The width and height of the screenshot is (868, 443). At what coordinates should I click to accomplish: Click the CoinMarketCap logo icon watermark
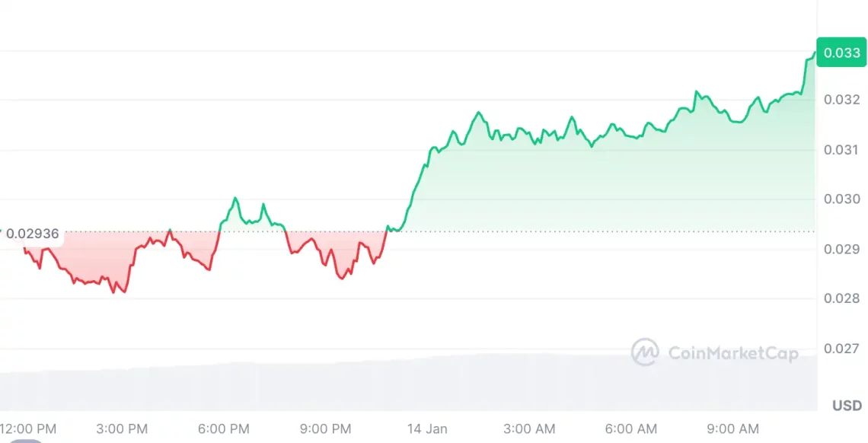pos(645,352)
